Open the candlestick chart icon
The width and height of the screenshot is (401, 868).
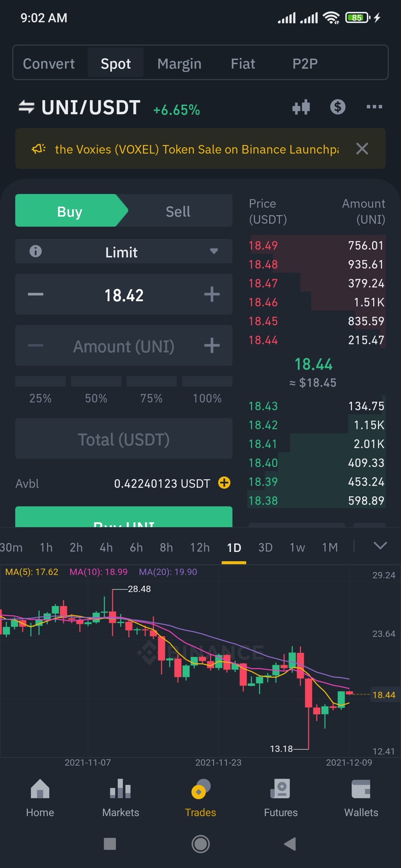pos(301,107)
